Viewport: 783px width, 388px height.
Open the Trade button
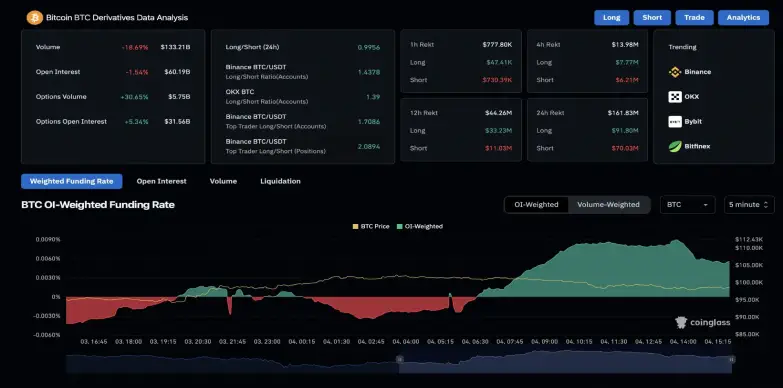tap(694, 17)
